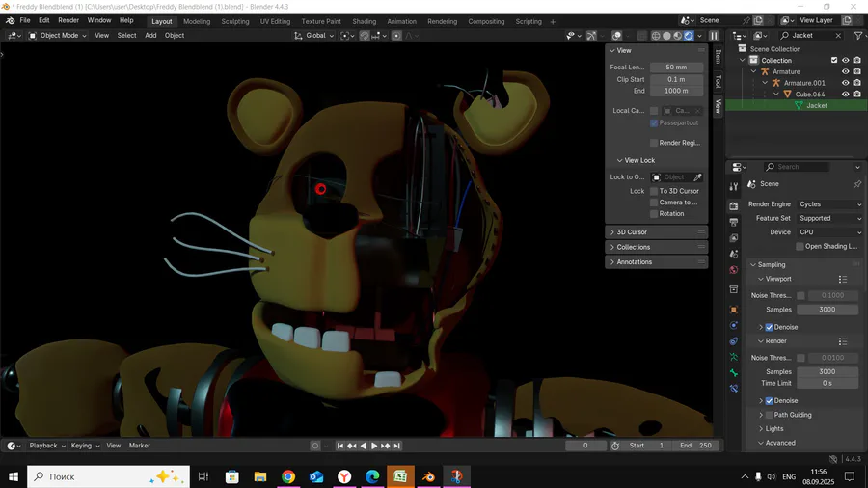Pause the viewport render preview
The height and width of the screenshot is (488, 868).
(714, 36)
